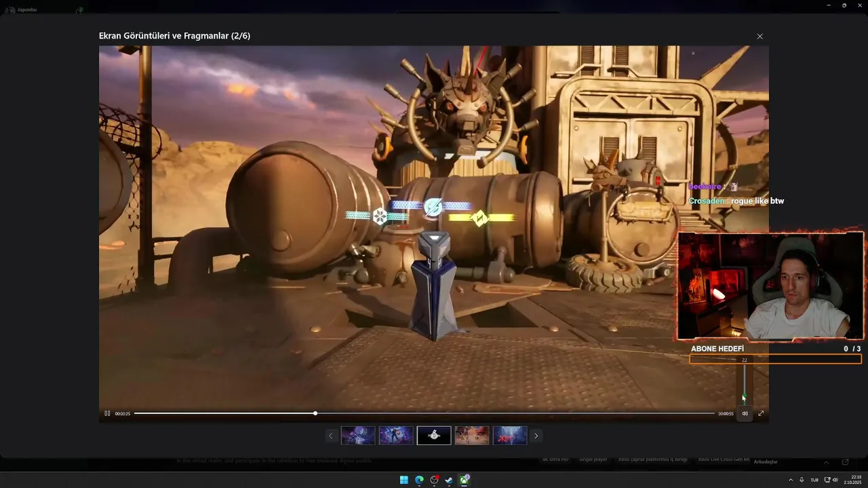The width and height of the screenshot is (868, 488).
Task: Switch to the Xbox app on taskbar
Action: (x=464, y=480)
